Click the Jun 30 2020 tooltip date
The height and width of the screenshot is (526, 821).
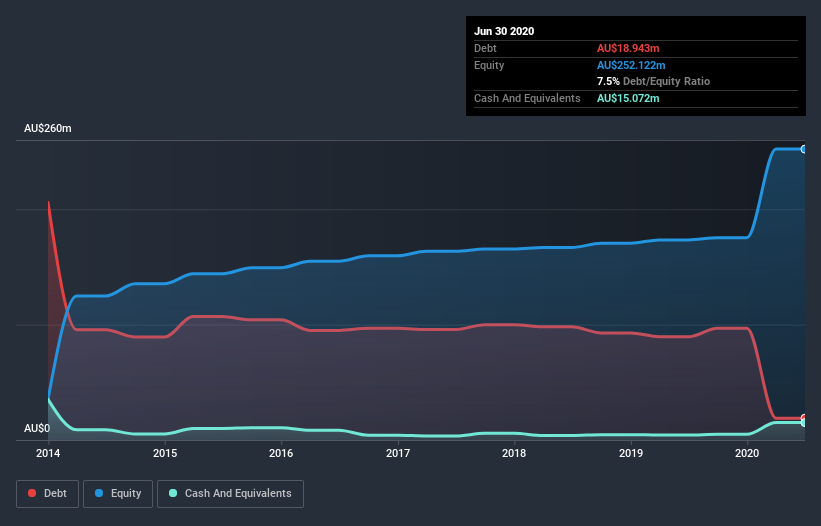pyautogui.click(x=504, y=31)
